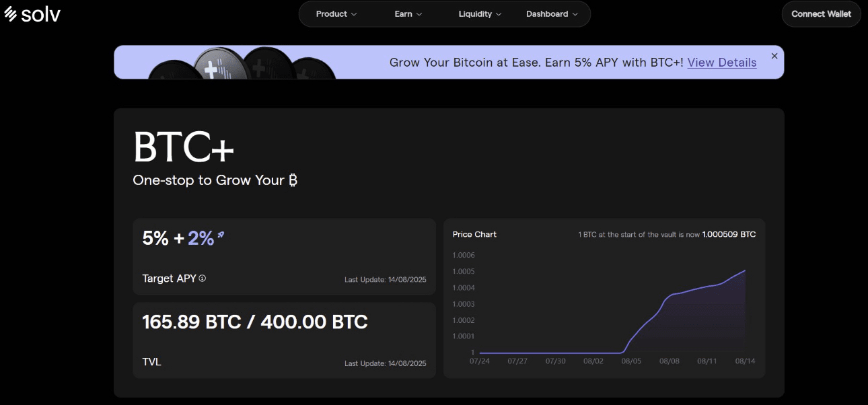
Task: Click the 1.000509 BTC value
Action: [729, 234]
